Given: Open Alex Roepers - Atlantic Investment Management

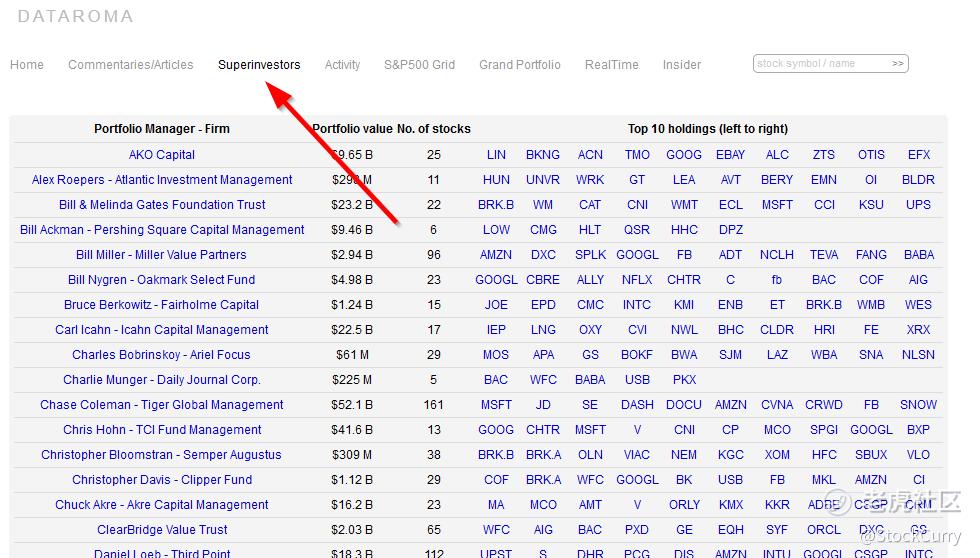Looking at the screenshot, I should [162, 180].
